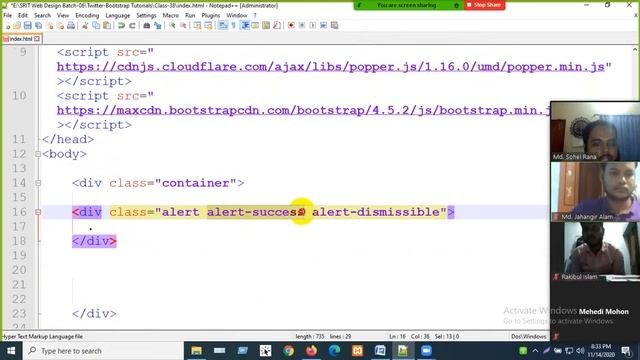Screen dimensions: 640x360
Task: Click the Cut scissors icon
Action: coord(85,25)
